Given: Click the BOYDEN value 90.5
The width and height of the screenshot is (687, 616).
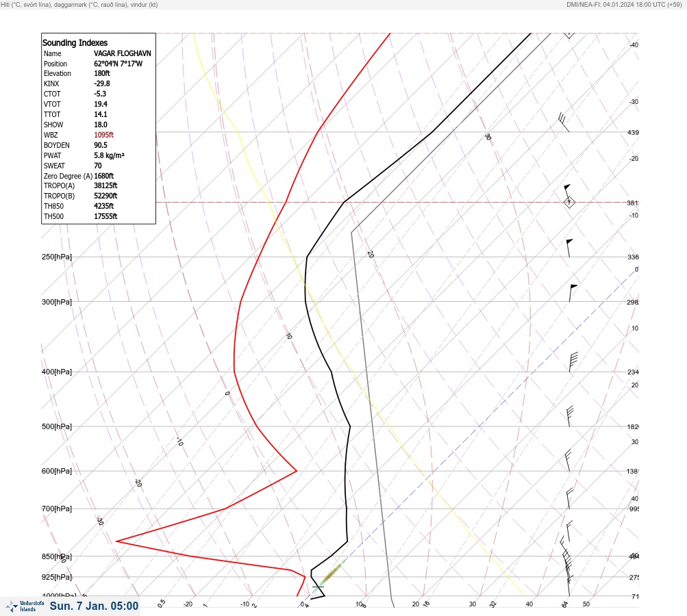Looking at the screenshot, I should click(100, 145).
